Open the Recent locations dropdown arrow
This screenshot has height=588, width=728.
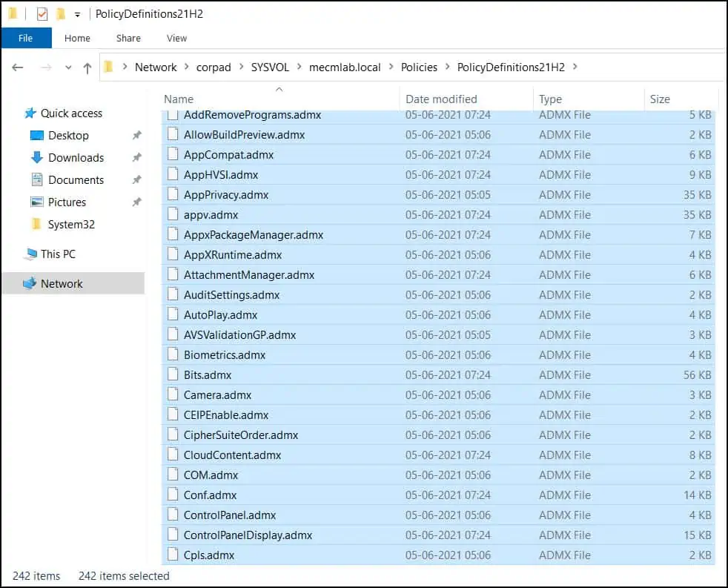(x=68, y=67)
